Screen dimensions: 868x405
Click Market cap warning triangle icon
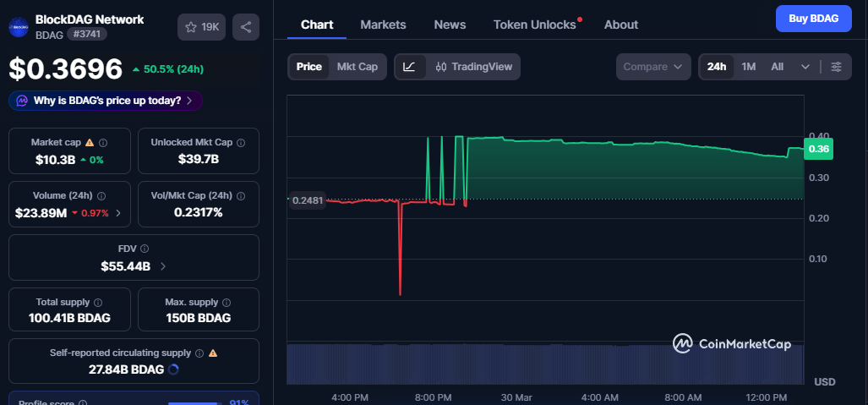tap(90, 143)
